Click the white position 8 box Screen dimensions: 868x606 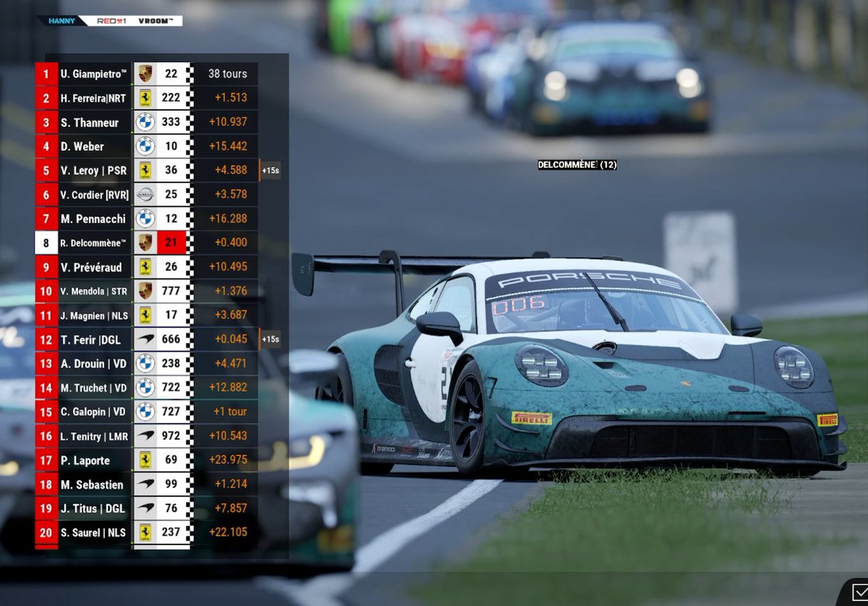pyautogui.click(x=46, y=242)
